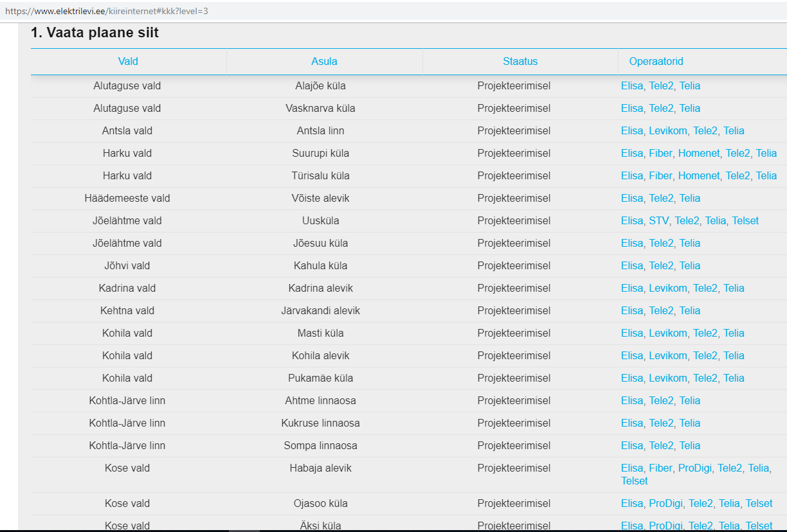Open Levikom link in Masti küla row

tap(668, 333)
